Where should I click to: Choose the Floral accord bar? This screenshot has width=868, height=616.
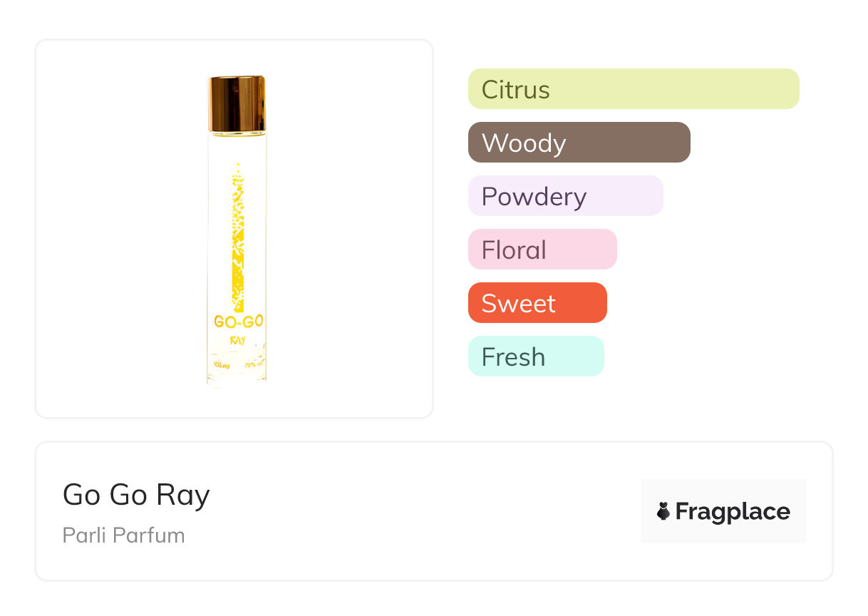click(542, 250)
